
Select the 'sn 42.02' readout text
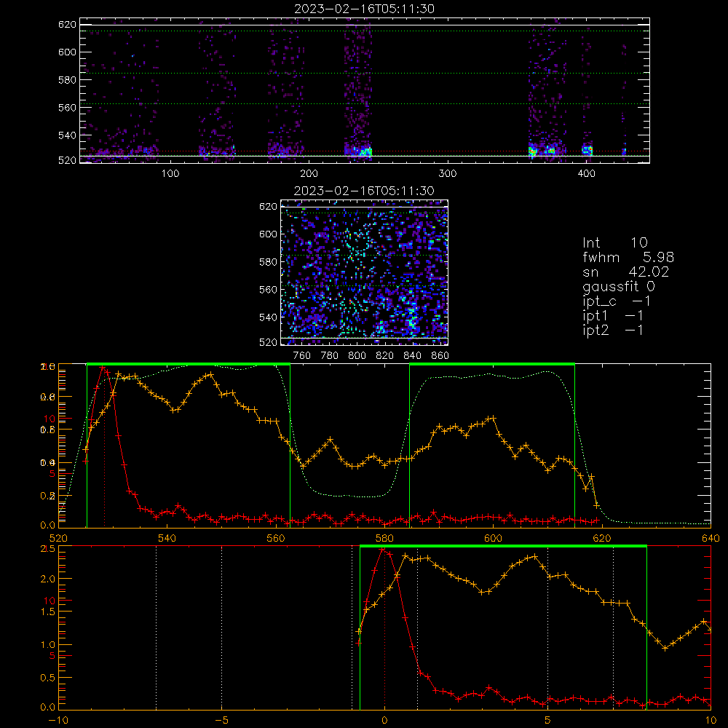click(626, 272)
